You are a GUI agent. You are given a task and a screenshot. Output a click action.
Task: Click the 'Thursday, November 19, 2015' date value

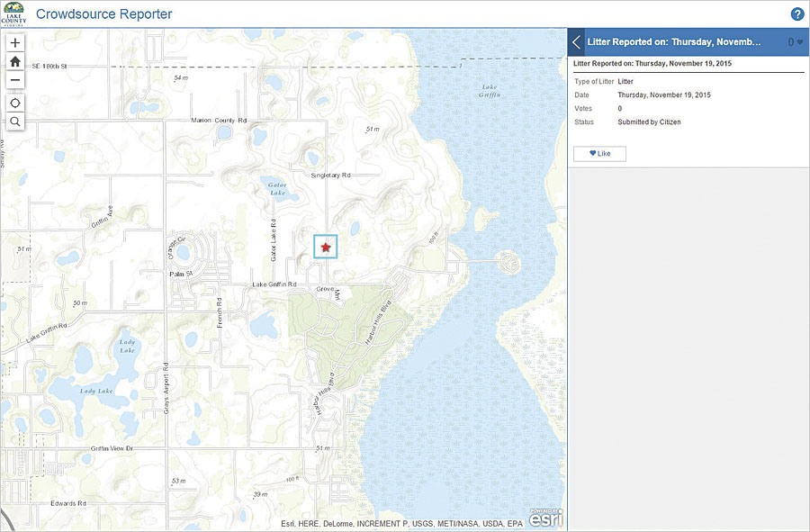tap(664, 95)
